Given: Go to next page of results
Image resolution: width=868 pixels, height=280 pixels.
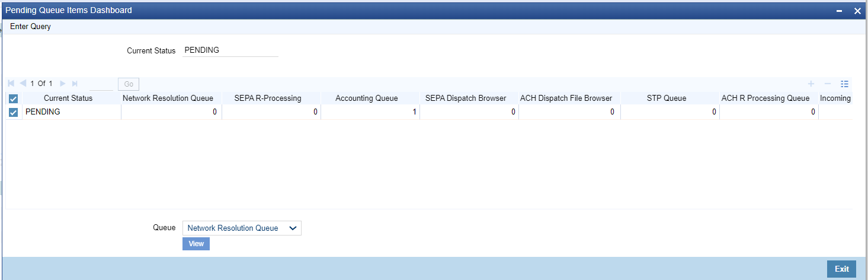Looking at the screenshot, I should click(x=63, y=84).
